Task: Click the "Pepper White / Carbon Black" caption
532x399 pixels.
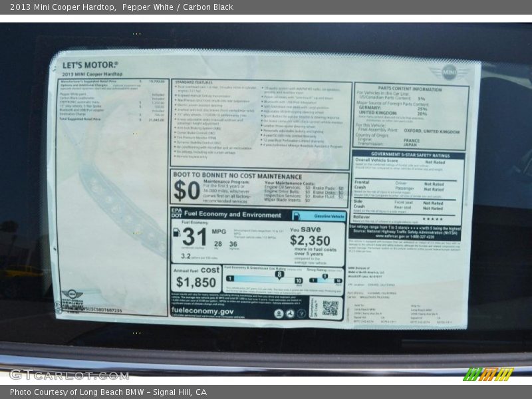Action: pos(178,7)
